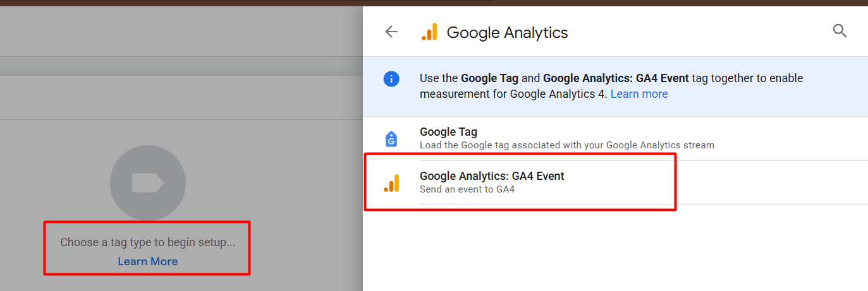This screenshot has width=868, height=291.
Task: Click the blue Google Tag icon
Action: click(x=391, y=139)
